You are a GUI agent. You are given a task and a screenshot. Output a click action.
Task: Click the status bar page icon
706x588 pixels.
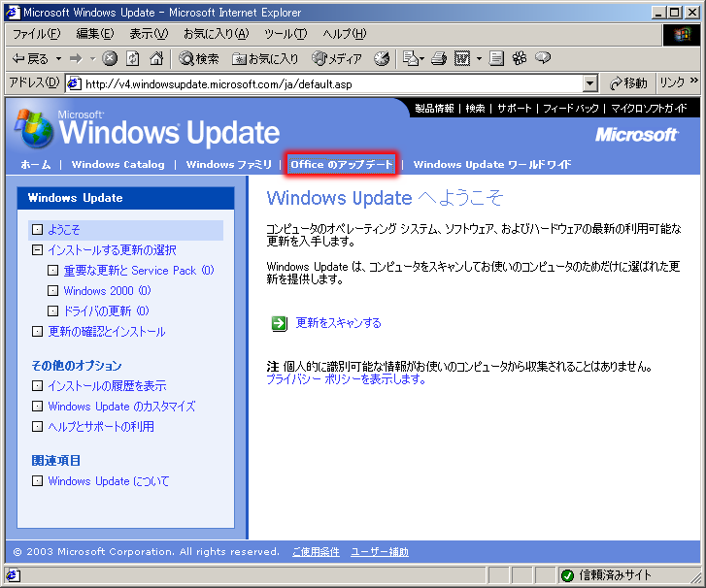(x=13, y=575)
